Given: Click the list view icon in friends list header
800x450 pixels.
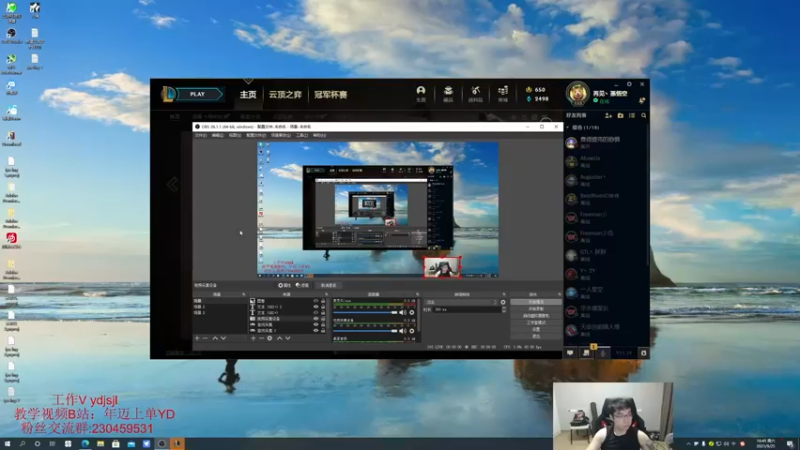Looking at the screenshot, I should tap(632, 116).
